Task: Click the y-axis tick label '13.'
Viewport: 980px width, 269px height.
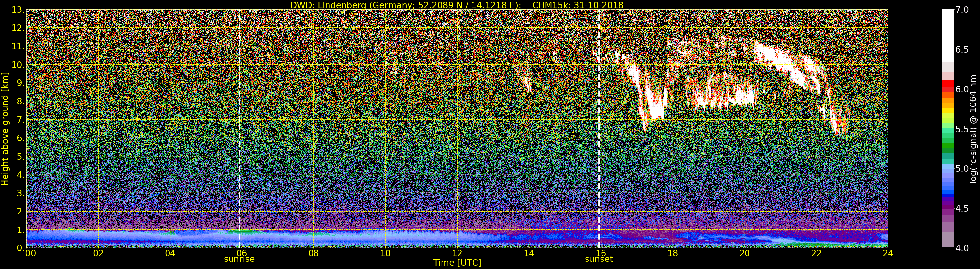Action: [18, 10]
